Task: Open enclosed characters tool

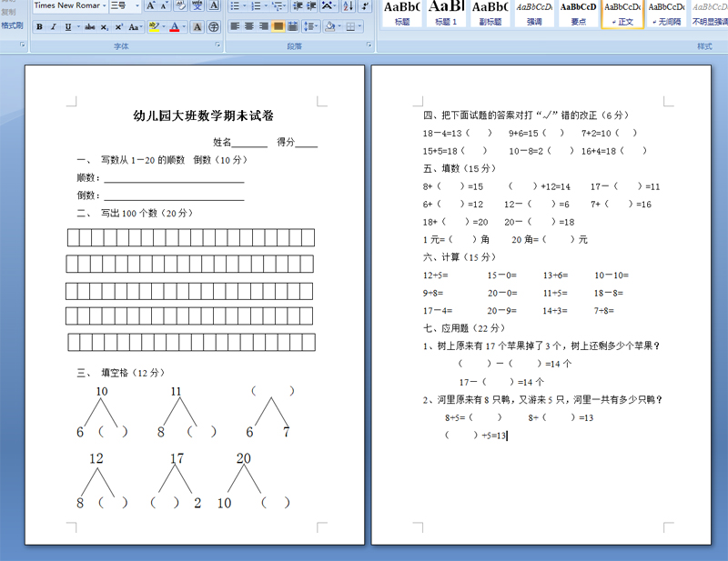Action: coord(213,27)
